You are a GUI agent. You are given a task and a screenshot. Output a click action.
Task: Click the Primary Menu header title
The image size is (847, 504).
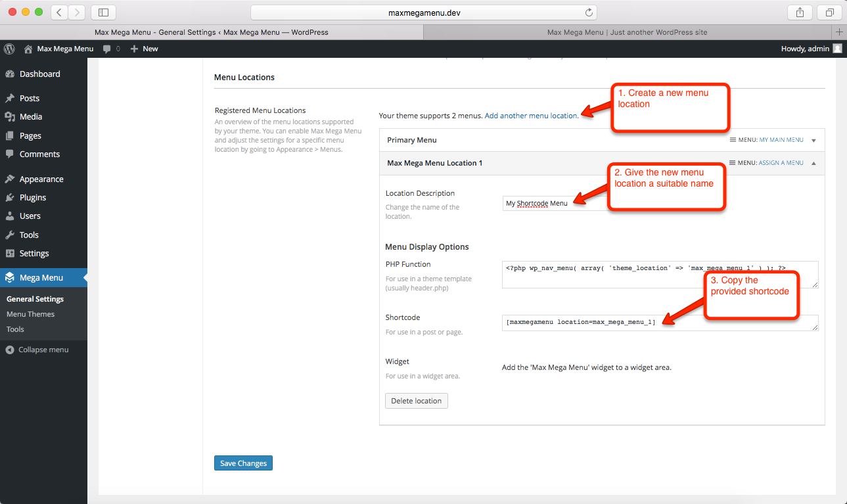(412, 140)
